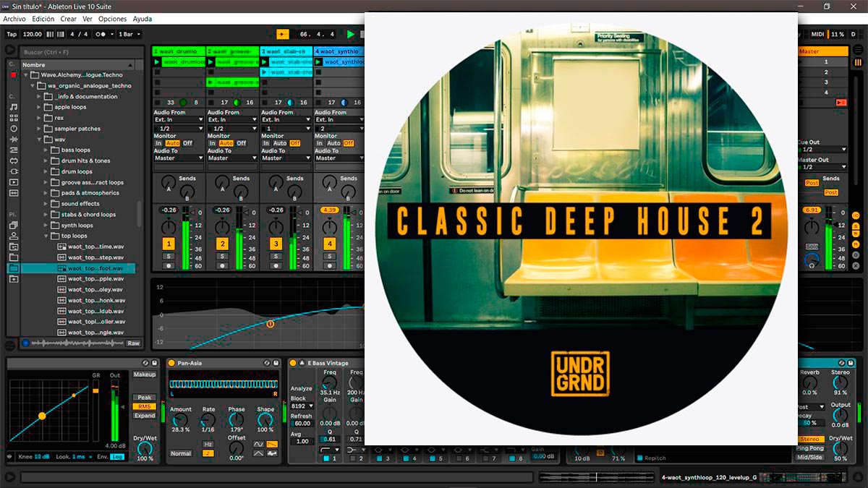Open the Clips category icon
The height and width of the screenshot is (488, 868).
(13, 182)
